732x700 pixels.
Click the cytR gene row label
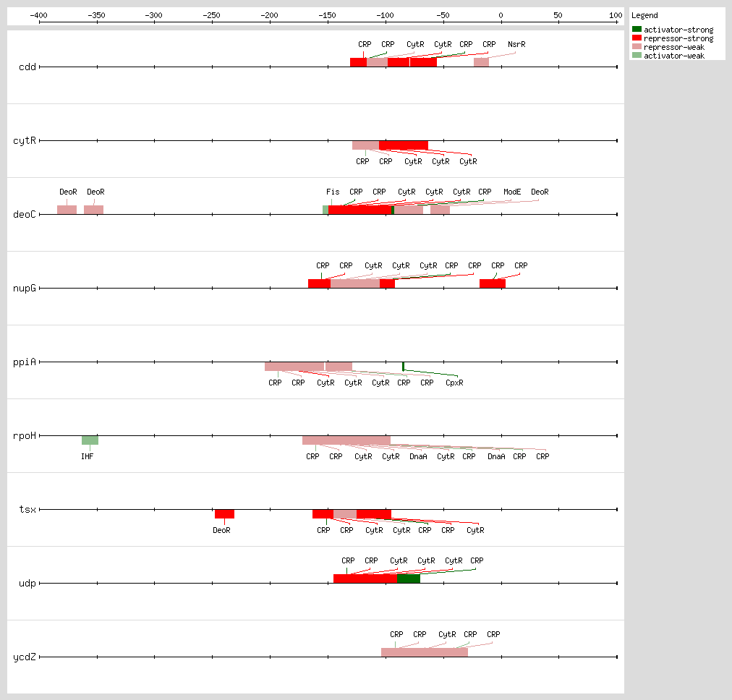[25, 141]
